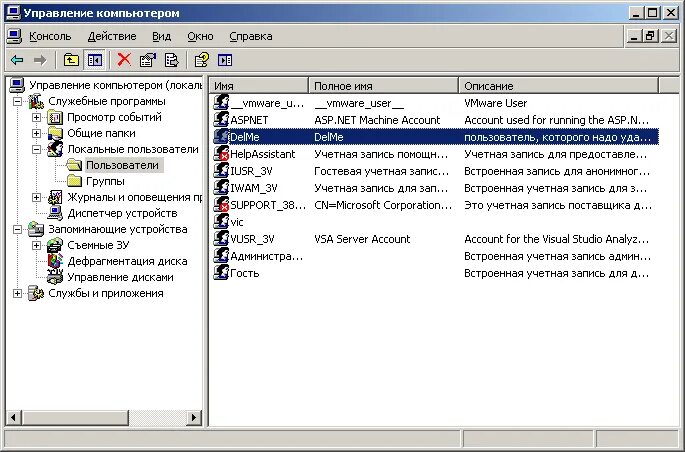Viewport: 685px width, 452px height.
Task: Open Properties toolbar icon
Action: [148, 60]
